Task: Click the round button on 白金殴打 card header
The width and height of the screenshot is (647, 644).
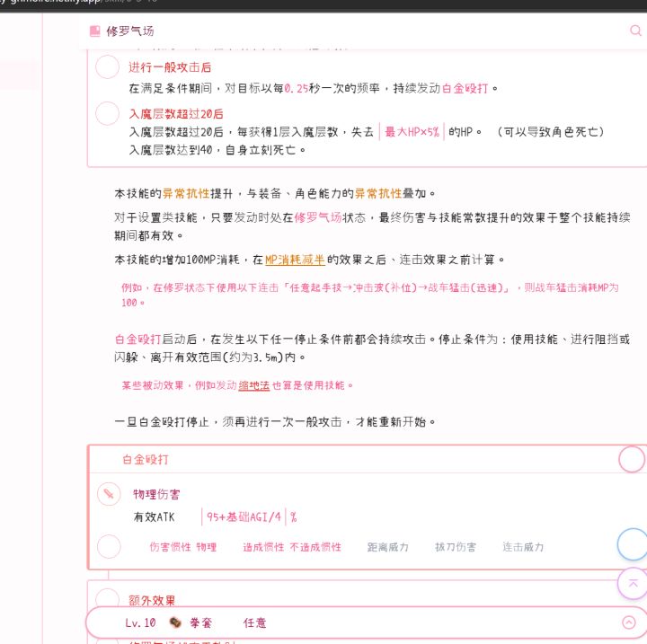Action: 632,459
